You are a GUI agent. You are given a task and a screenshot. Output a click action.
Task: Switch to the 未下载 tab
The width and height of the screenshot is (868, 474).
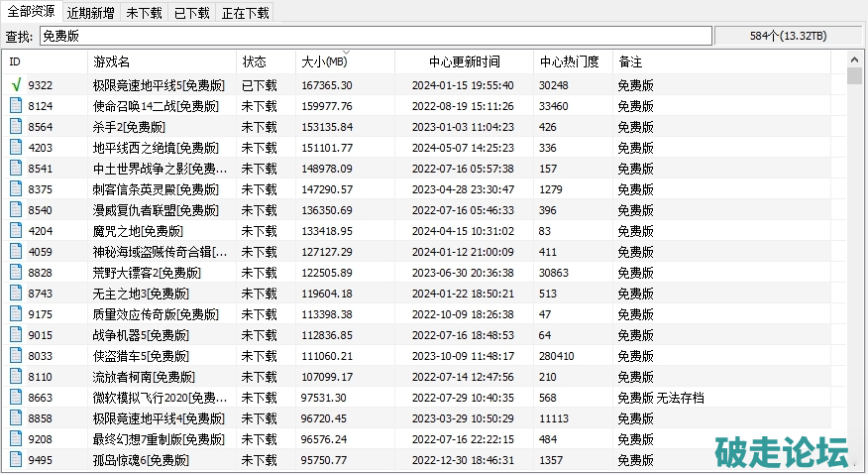pos(144,14)
